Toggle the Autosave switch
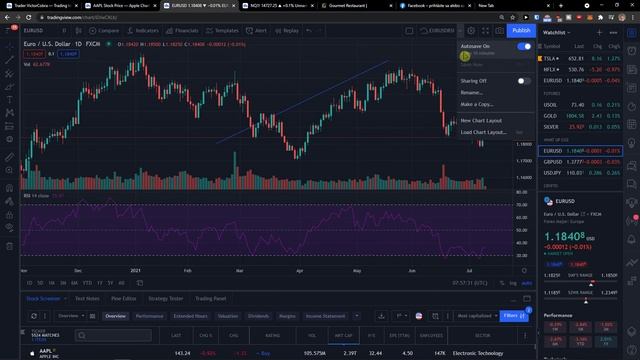This screenshot has width=640, height=360. tap(524, 47)
